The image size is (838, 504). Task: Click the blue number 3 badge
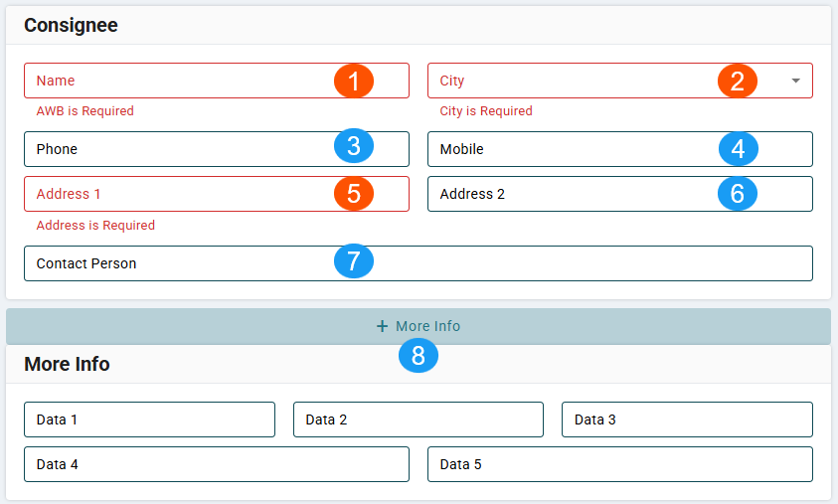click(353, 146)
